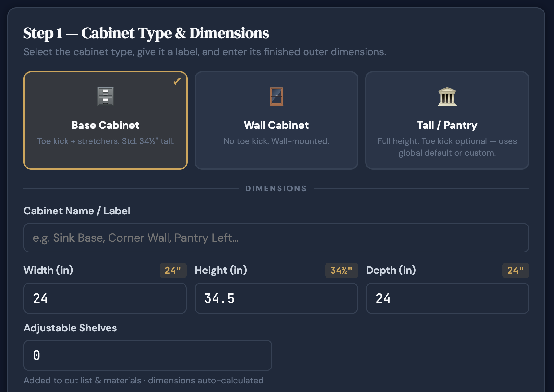Click the 24" badge next to Width
554x392 pixels.
pyautogui.click(x=173, y=270)
